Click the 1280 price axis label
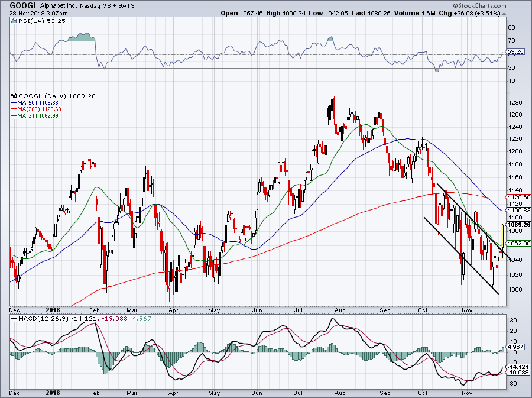The height and width of the screenshot is (398, 532). [x=515, y=102]
